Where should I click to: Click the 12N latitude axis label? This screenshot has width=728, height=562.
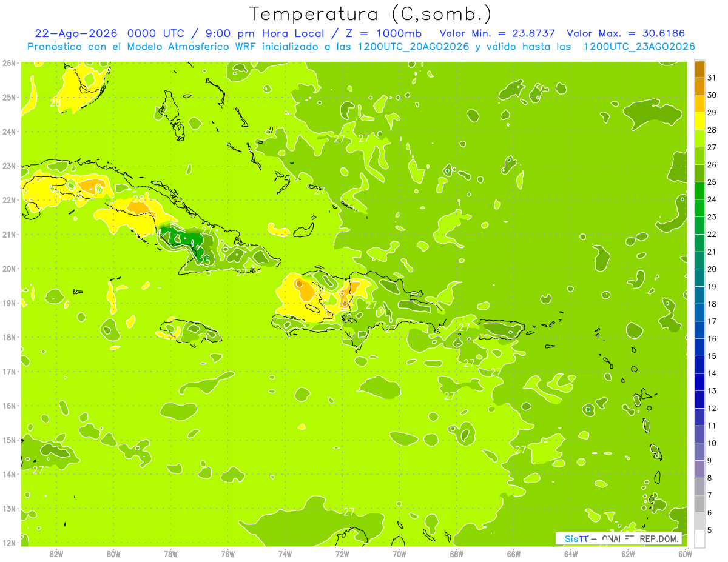(x=8, y=543)
